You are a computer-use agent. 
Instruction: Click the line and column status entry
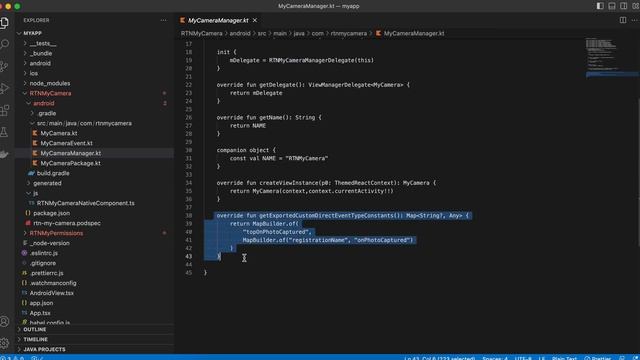pos(440,358)
